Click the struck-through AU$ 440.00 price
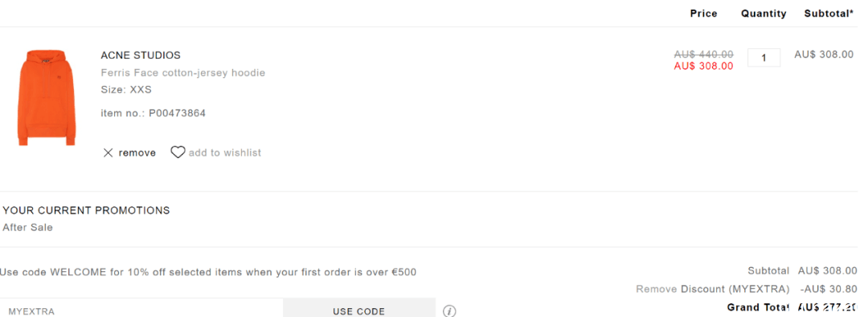Image resolution: width=868 pixels, height=317 pixels. (x=703, y=55)
